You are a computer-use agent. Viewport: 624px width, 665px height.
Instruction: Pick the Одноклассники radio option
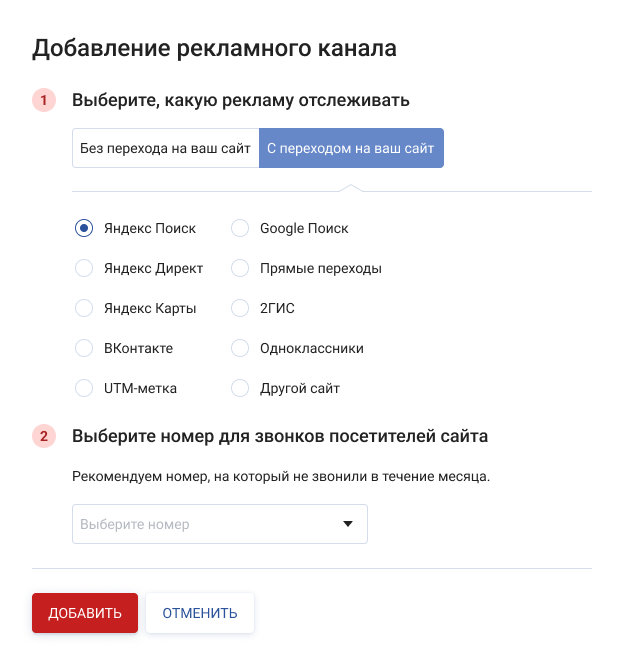[240, 348]
